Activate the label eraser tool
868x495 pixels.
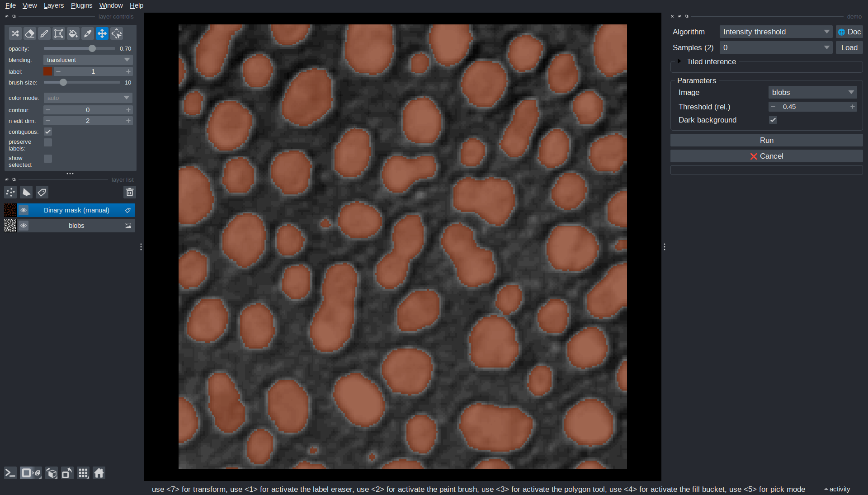29,33
